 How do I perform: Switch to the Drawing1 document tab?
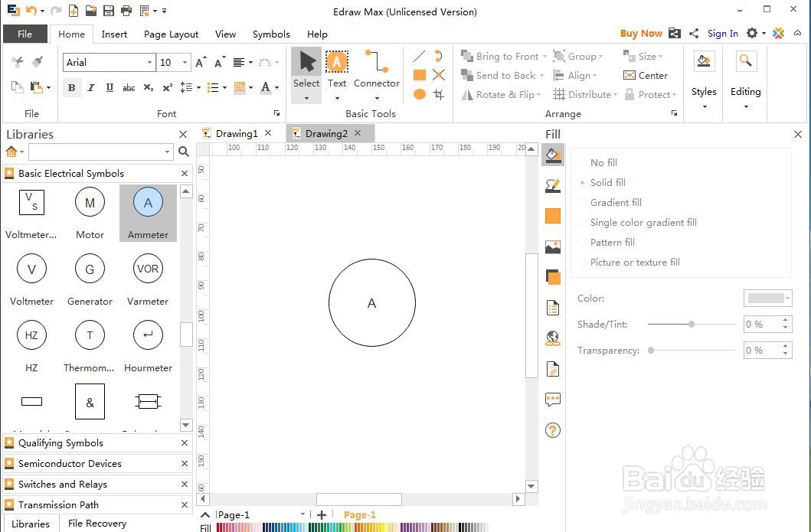[x=237, y=133]
